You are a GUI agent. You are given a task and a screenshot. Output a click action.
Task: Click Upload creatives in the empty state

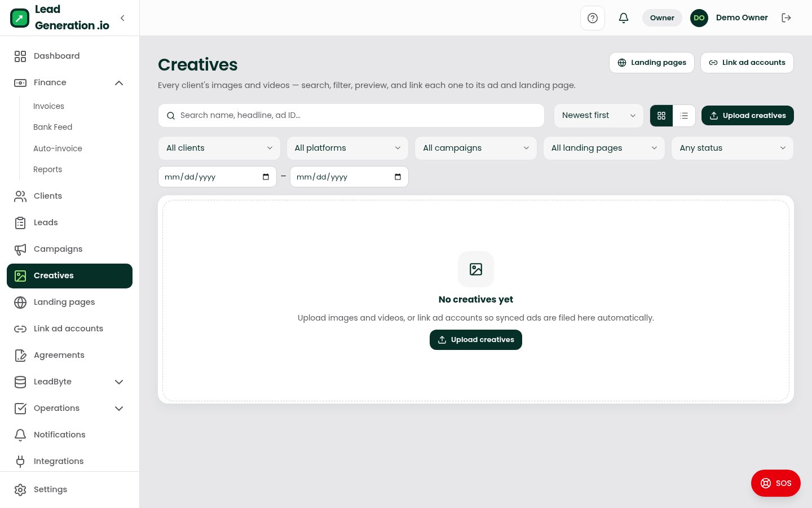click(476, 340)
